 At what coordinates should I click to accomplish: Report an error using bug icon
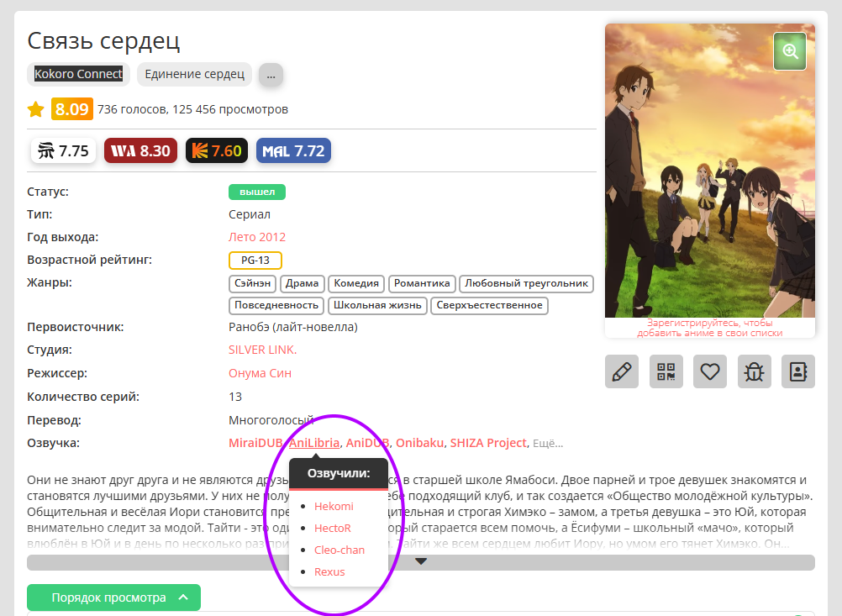click(x=755, y=371)
